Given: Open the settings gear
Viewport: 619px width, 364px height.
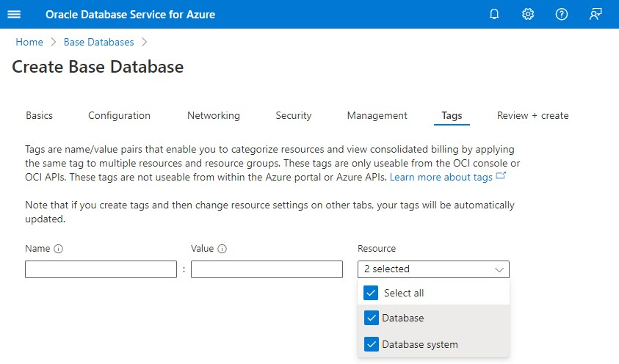Looking at the screenshot, I should coord(528,15).
